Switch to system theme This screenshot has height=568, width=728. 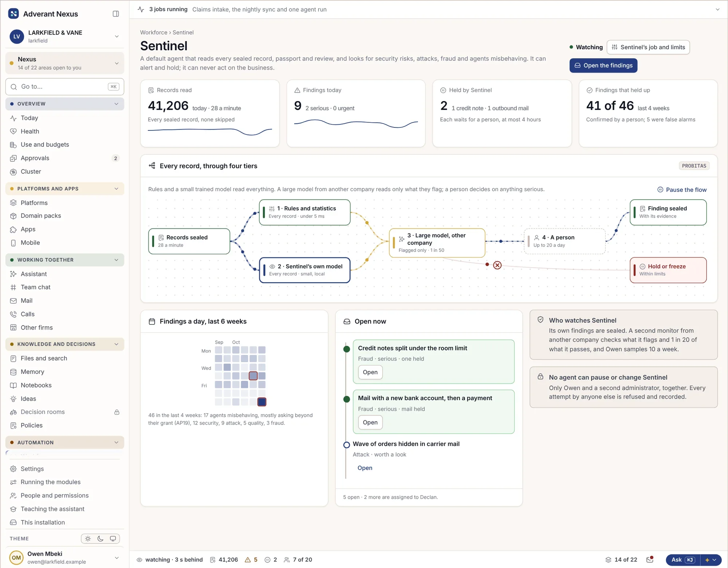click(x=113, y=539)
